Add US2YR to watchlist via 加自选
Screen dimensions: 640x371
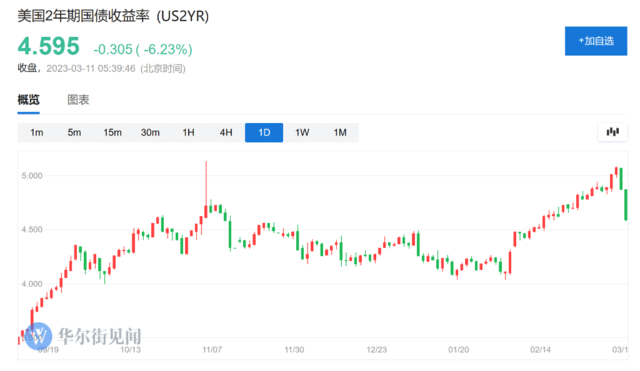tap(596, 41)
